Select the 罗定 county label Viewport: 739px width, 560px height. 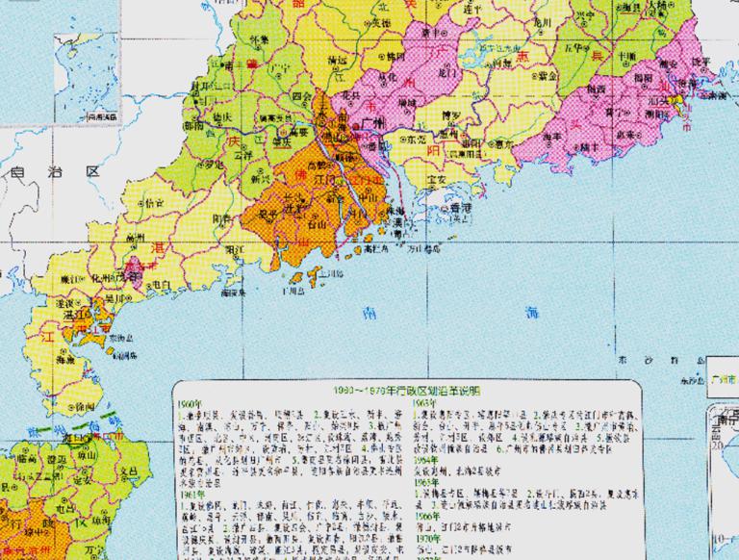point(215,165)
